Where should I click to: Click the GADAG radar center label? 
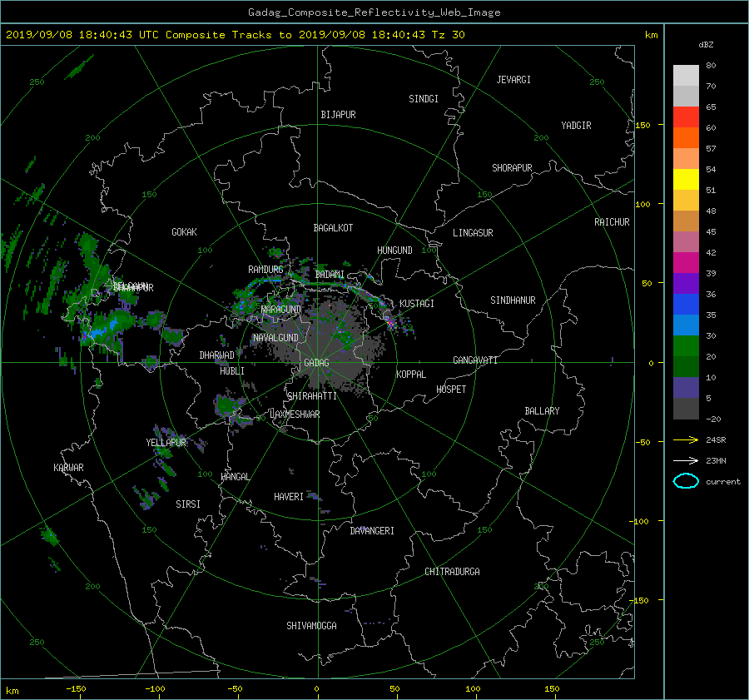pos(316,363)
